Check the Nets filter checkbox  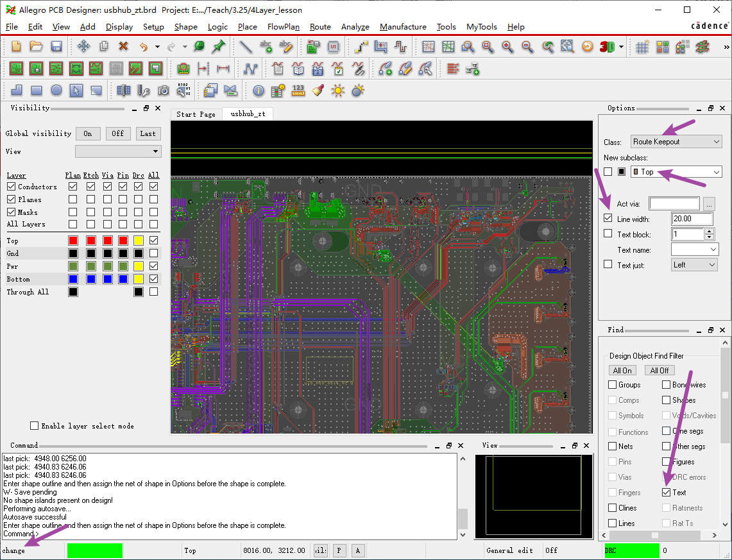point(613,446)
